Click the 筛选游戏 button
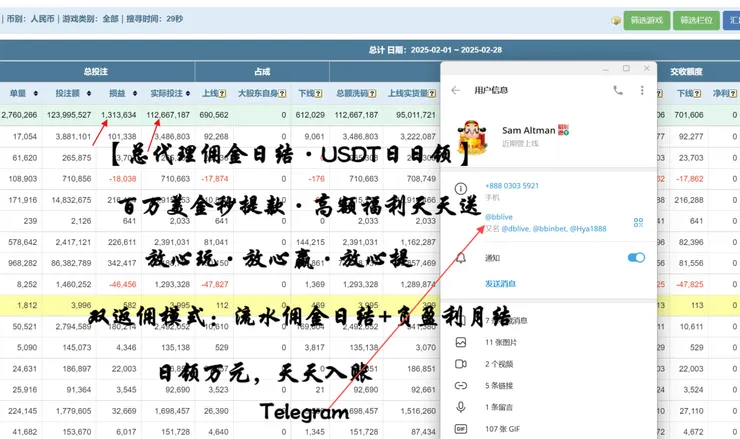Screen dimensions: 740x439 click(x=647, y=20)
